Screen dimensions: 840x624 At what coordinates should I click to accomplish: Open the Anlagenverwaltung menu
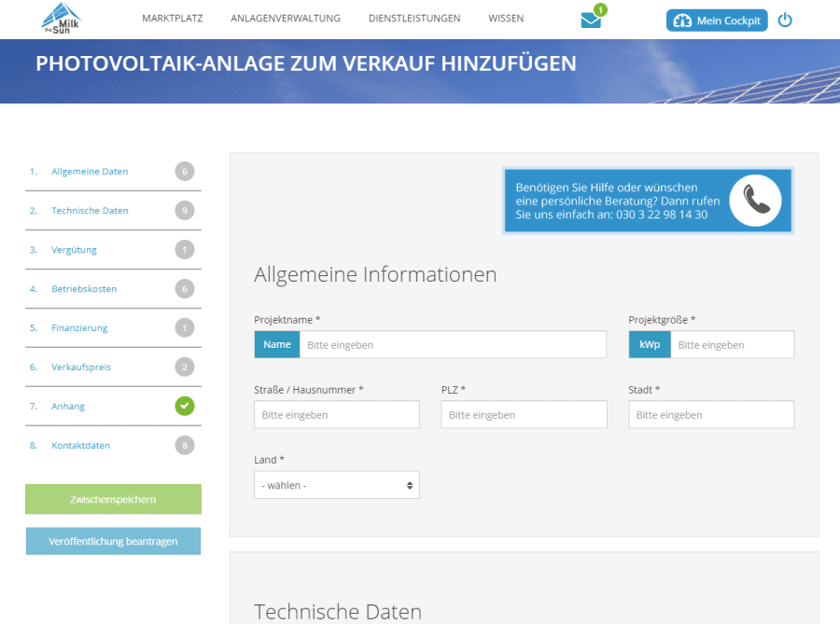click(x=286, y=19)
